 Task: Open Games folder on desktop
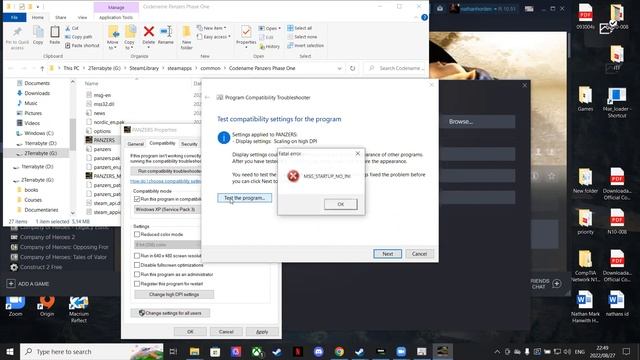(585, 99)
